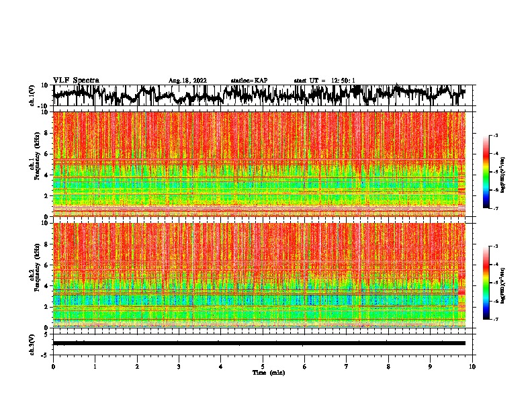Image resolution: width=532 pixels, height=411 pixels.
Task: Click time axis tick label "0"
Action: (53, 367)
